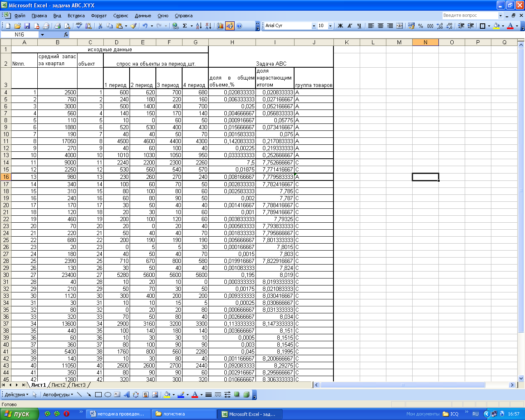The width and height of the screenshot is (525, 420).
Task: Click the Введите вопрос help field
Action: (x=470, y=16)
